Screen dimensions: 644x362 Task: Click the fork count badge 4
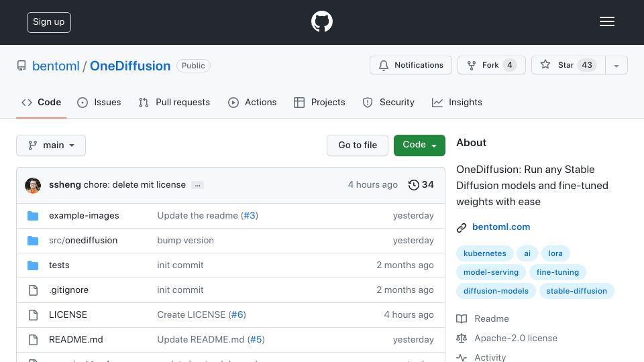tap(510, 65)
